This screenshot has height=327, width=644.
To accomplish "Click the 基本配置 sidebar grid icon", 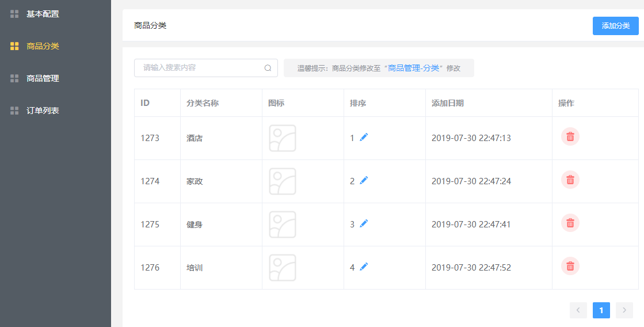I will (x=14, y=14).
